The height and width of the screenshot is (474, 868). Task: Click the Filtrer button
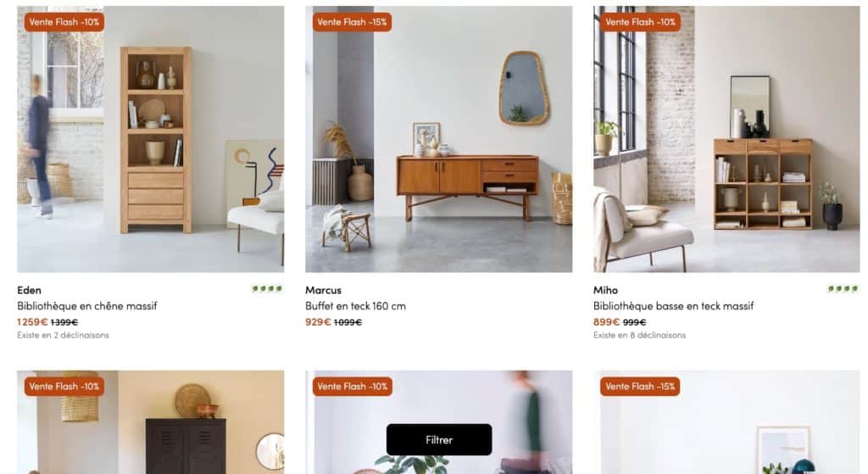[439, 440]
